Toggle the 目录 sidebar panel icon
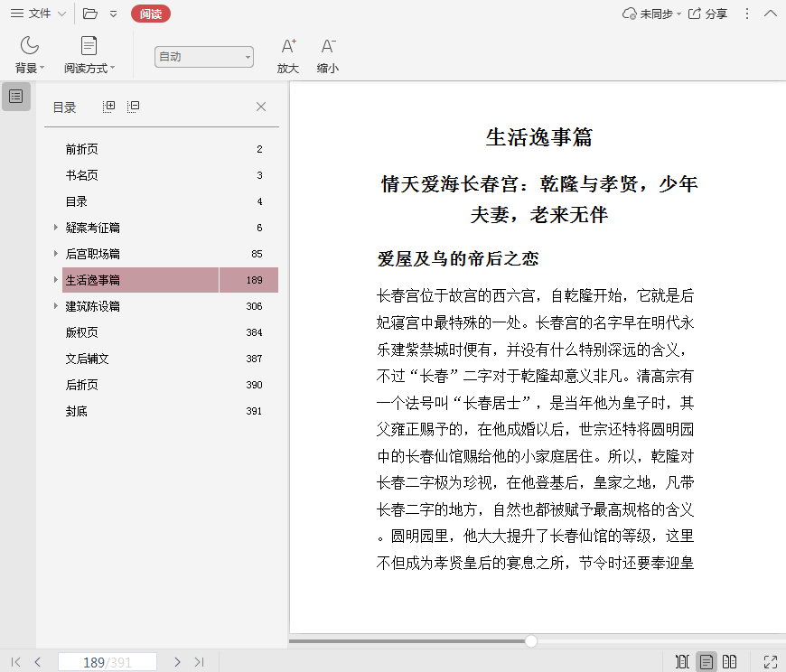786x672 pixels. pyautogui.click(x=16, y=96)
